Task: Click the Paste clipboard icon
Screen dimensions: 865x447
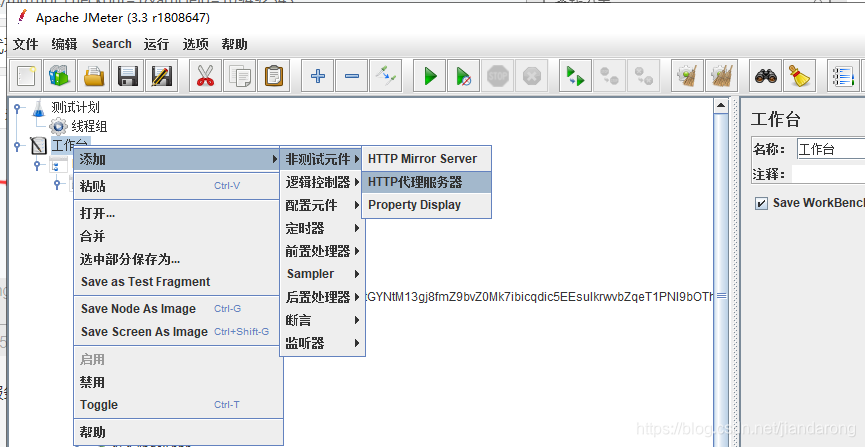Action: click(x=274, y=76)
